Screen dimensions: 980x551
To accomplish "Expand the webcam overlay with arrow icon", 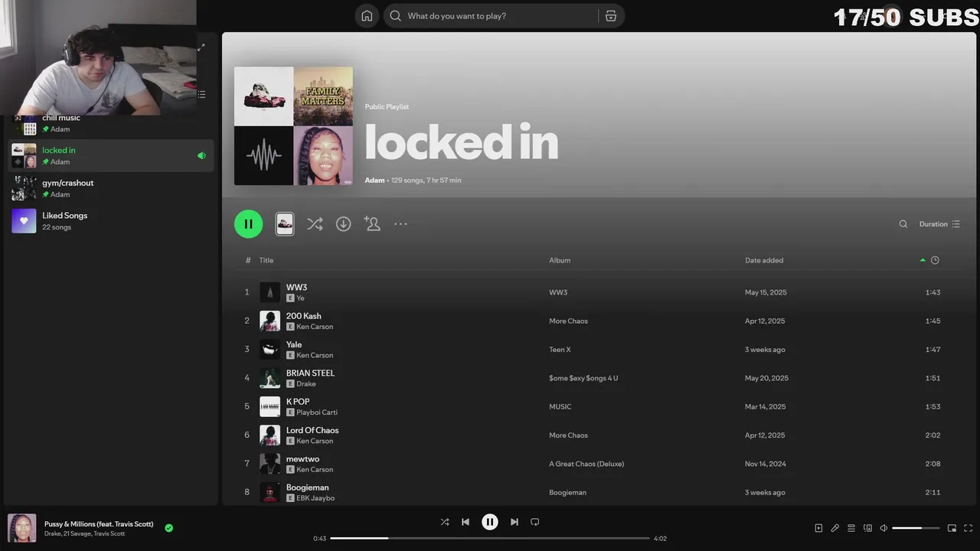I will 201,47.
